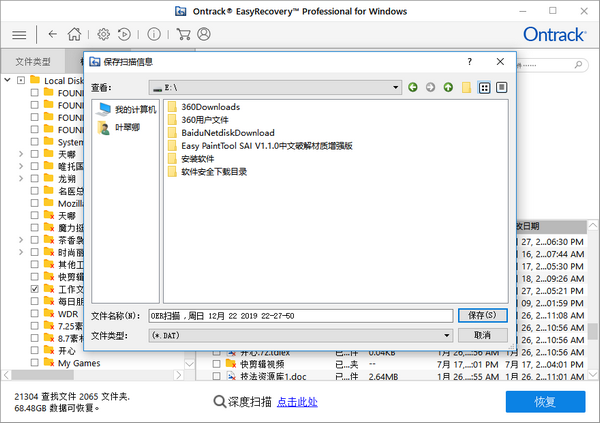Check the 快剪辑视频 file row checkbox
600x423 pixels.
(x=217, y=364)
